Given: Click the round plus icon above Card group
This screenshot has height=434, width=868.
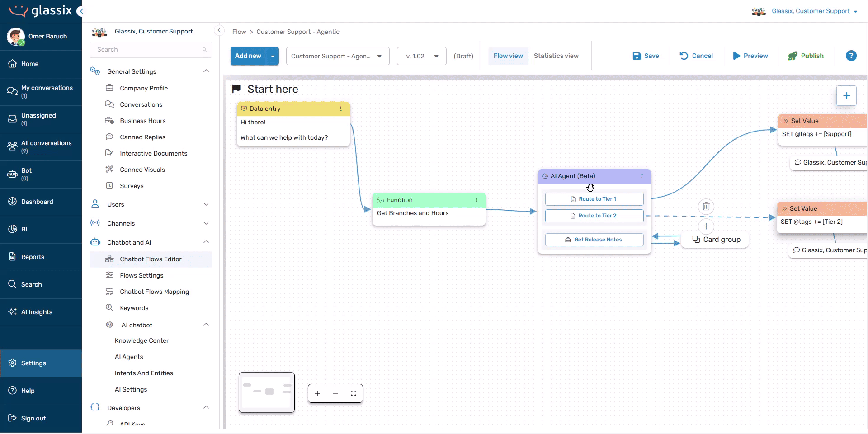Looking at the screenshot, I should [x=706, y=226].
